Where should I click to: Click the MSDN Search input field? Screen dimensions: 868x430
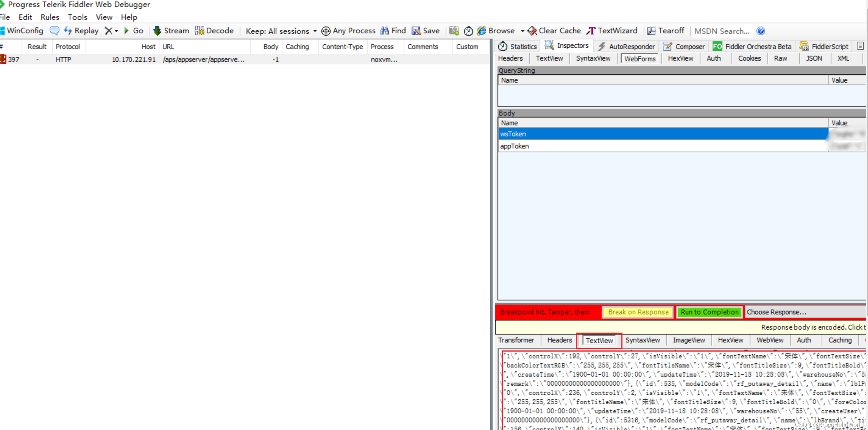721,31
